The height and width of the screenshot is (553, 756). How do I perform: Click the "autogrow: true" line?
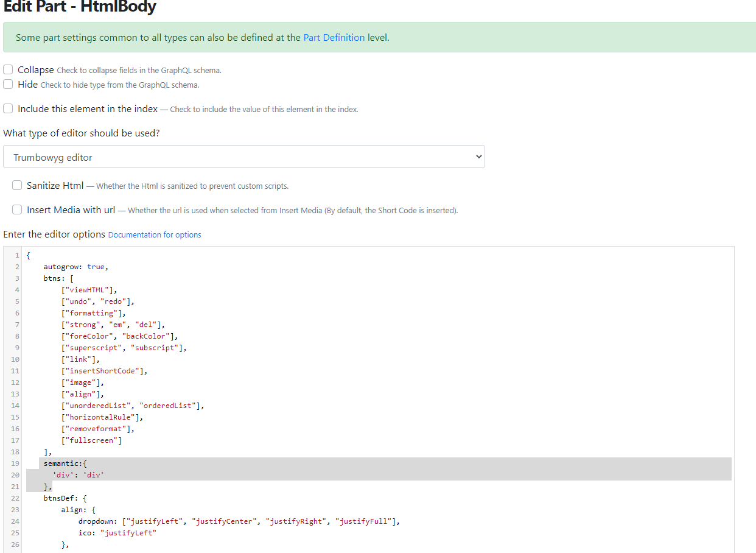pos(73,266)
